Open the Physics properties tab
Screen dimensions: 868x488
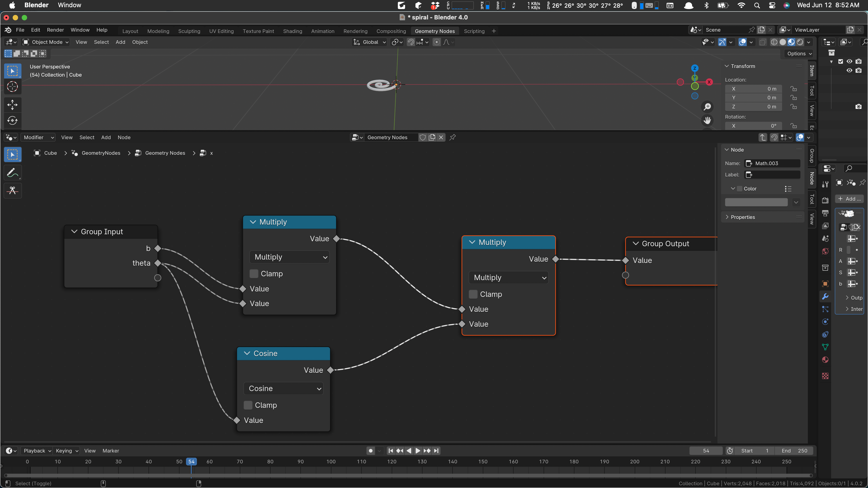[825, 322]
